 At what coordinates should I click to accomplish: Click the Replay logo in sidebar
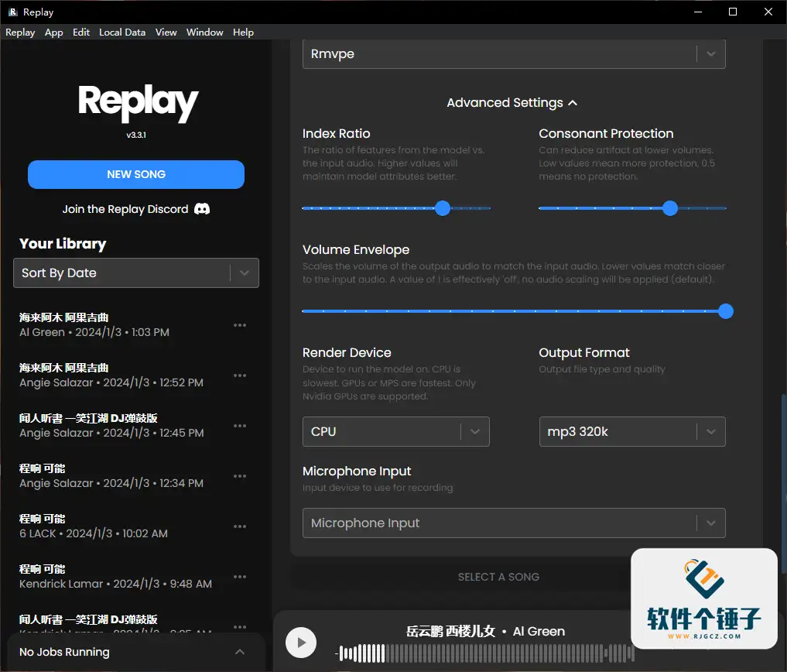pyautogui.click(x=138, y=103)
